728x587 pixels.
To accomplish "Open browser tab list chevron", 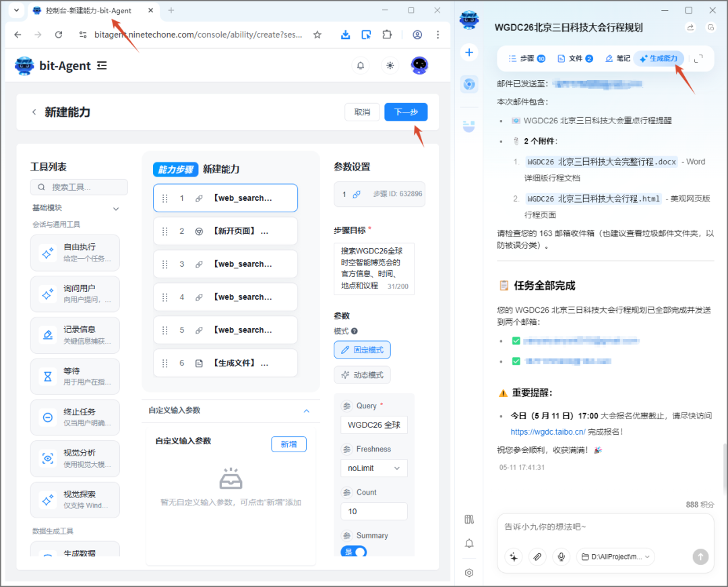I will 16,10.
